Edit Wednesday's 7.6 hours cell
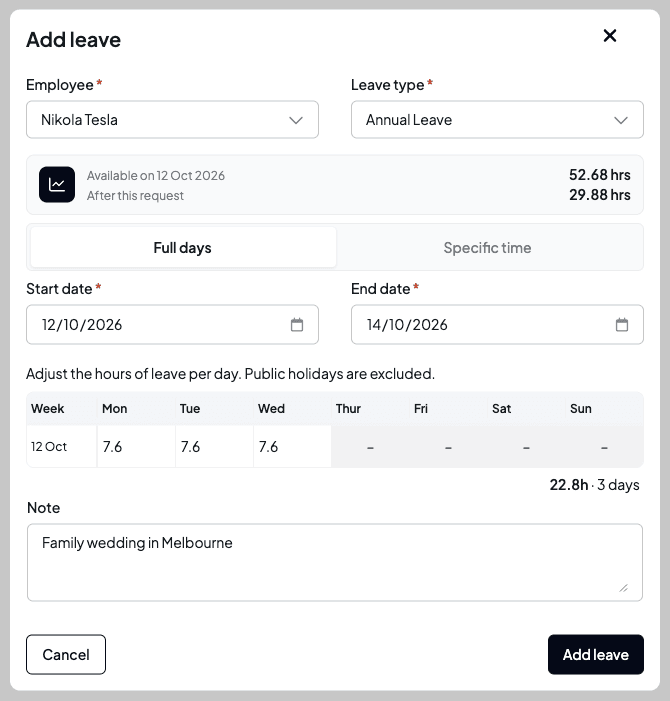The image size is (670, 701). [x=292, y=447]
